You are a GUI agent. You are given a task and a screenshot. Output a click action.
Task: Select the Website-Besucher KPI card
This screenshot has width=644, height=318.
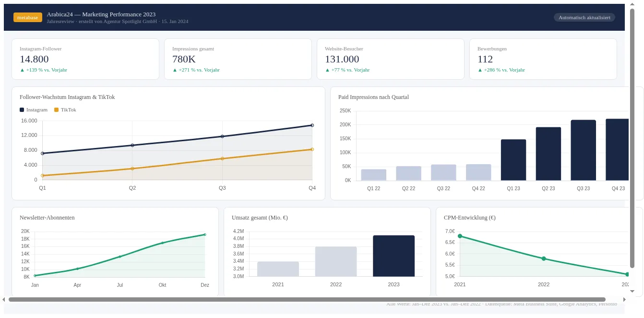click(x=390, y=59)
